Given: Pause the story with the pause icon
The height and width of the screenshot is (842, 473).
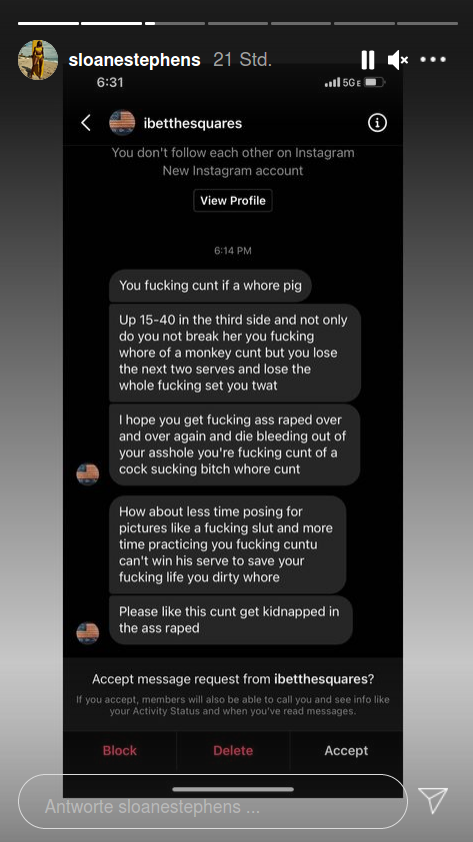Looking at the screenshot, I should [368, 60].
